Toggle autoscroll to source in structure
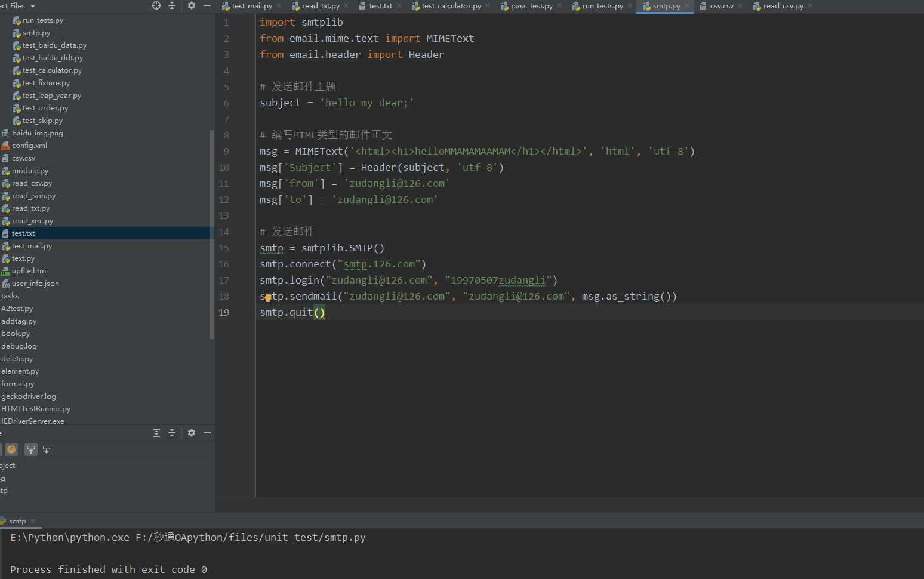924x579 pixels. click(x=31, y=449)
